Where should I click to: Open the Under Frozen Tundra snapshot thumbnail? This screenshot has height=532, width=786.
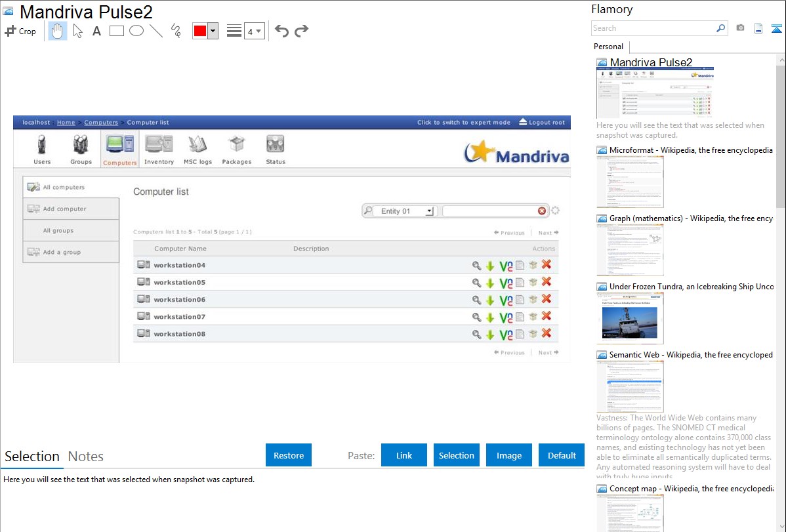(630, 318)
